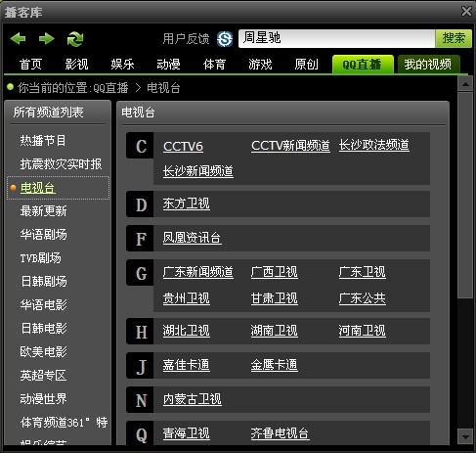Open the QQ直播 tab
The height and width of the screenshot is (453, 476).
(x=363, y=65)
